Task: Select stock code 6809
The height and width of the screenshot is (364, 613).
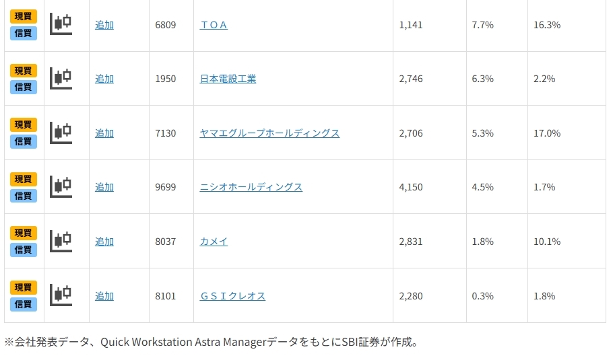Action: click(x=165, y=25)
